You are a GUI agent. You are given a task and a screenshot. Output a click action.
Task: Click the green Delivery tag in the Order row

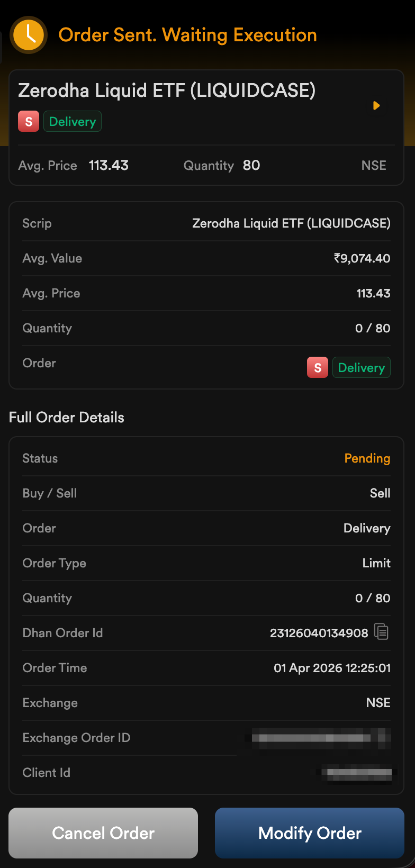click(361, 367)
